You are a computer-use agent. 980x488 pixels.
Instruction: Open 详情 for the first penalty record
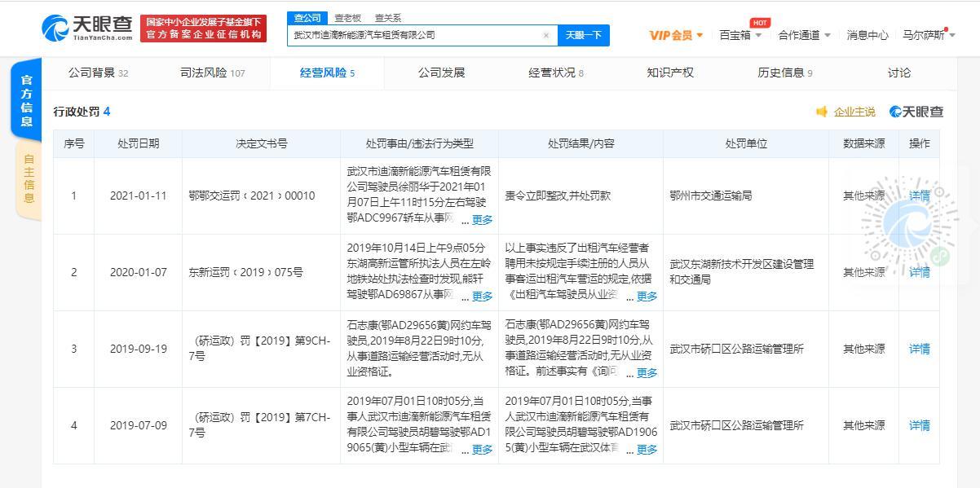[919, 196]
